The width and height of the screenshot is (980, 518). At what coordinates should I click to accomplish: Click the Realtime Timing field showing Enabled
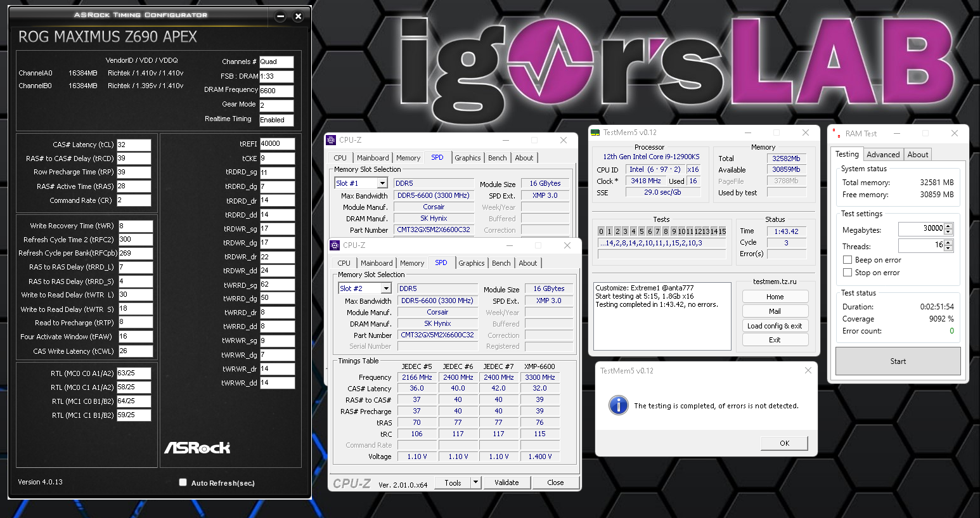pos(276,120)
